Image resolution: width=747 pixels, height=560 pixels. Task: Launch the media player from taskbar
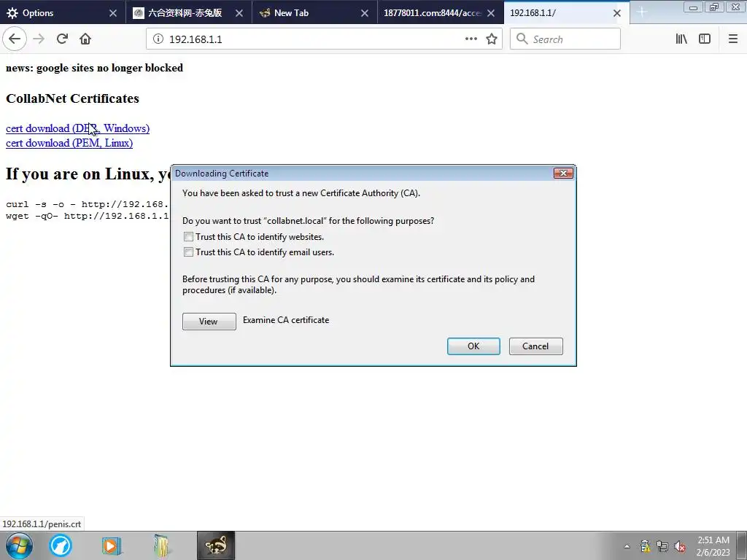click(x=112, y=545)
